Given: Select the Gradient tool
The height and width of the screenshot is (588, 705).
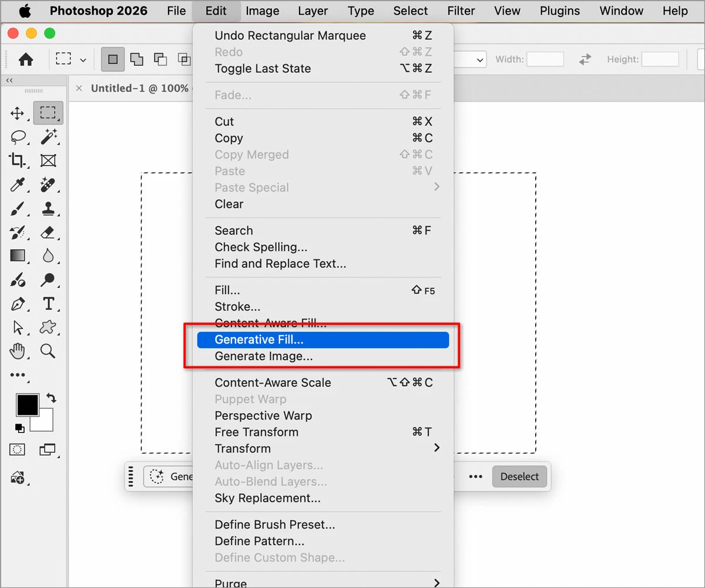Looking at the screenshot, I should 18,256.
